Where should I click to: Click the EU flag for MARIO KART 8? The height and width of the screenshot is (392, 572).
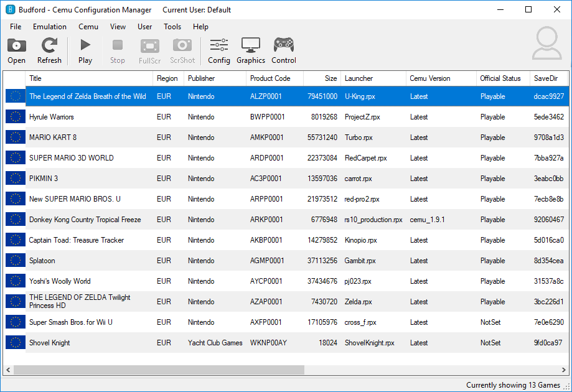pyautogui.click(x=16, y=137)
